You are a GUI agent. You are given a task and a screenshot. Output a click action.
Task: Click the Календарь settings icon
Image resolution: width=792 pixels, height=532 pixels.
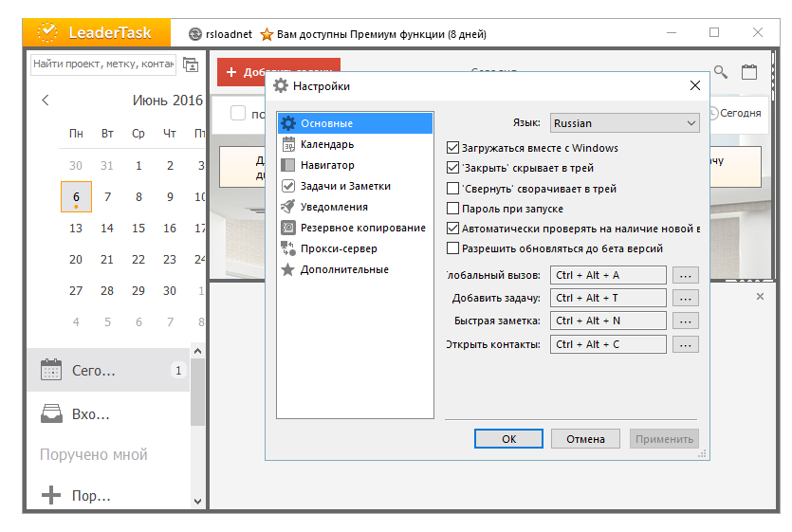288,144
